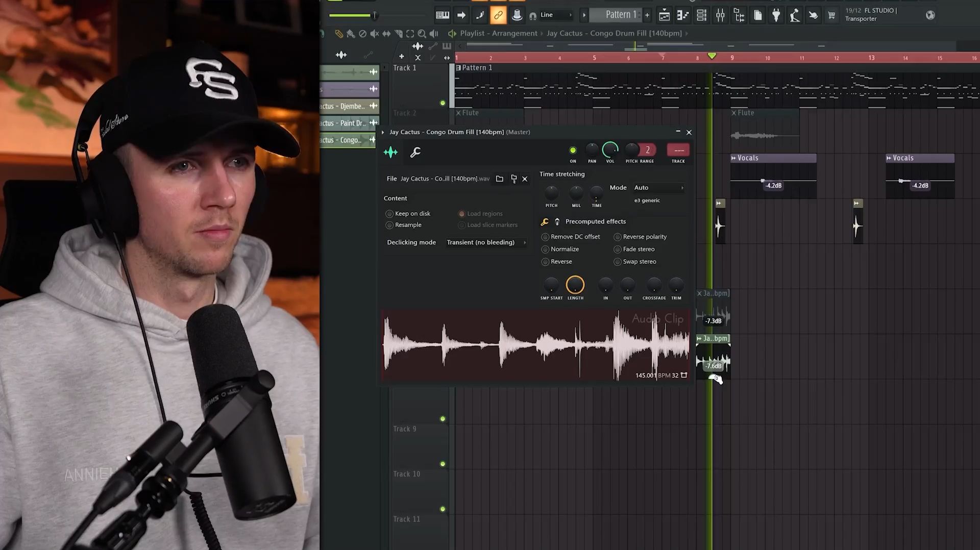Click the knob icon beside Precomputed effects
980x550 pixels.
pos(557,221)
